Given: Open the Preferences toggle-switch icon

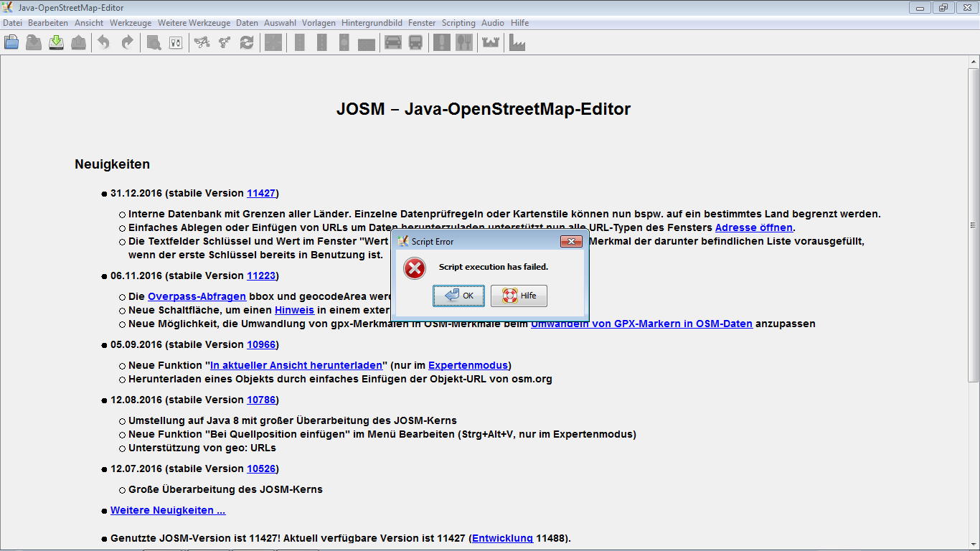Looking at the screenshot, I should pos(176,43).
